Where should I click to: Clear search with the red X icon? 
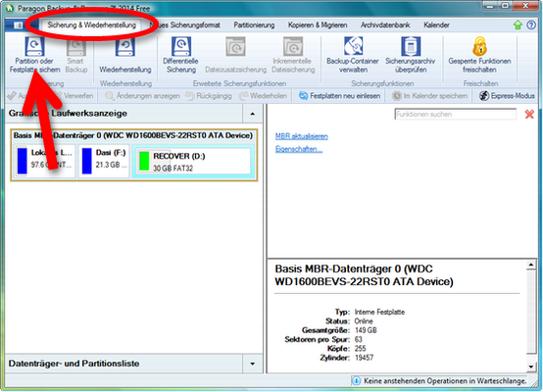(x=529, y=114)
